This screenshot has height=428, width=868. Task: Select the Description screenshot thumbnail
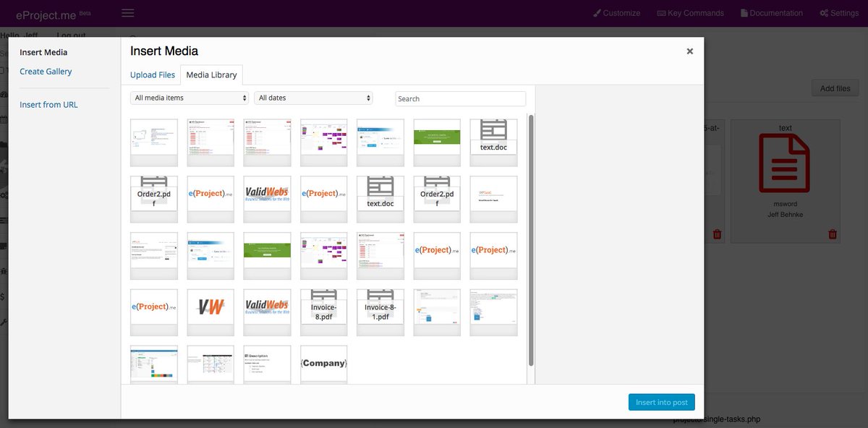tap(267, 364)
